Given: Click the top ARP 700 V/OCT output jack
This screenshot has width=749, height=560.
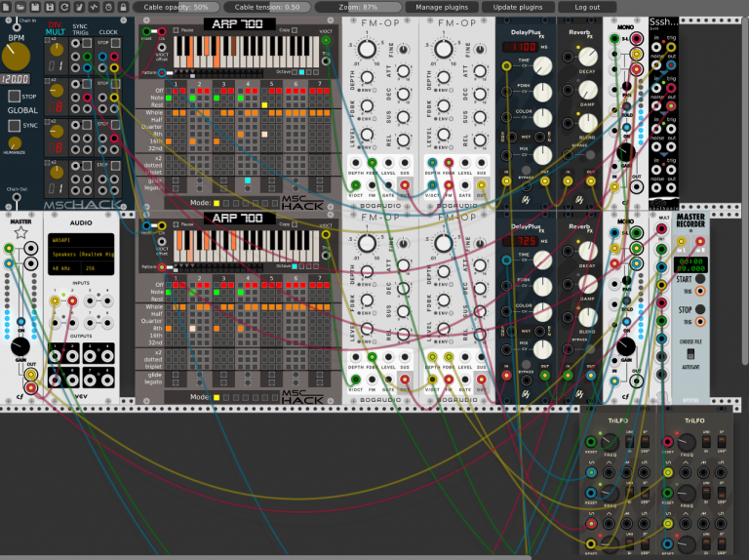Looking at the screenshot, I should coord(326,40).
